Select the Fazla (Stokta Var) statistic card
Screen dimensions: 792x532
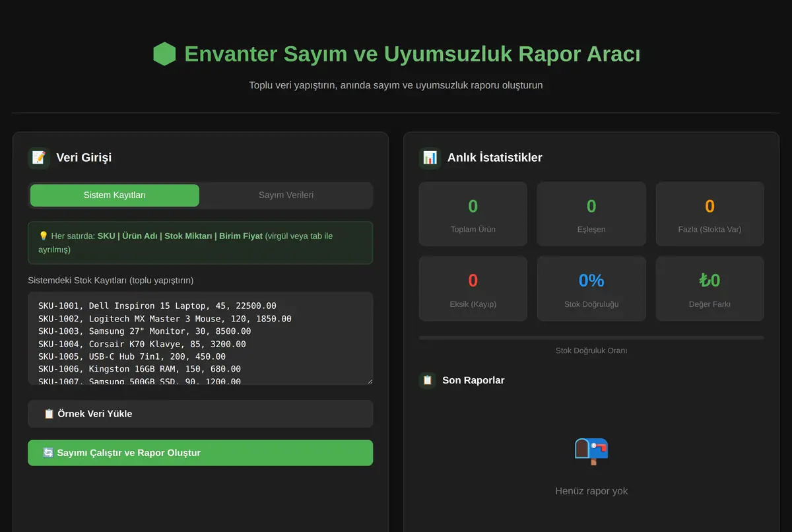pos(709,215)
